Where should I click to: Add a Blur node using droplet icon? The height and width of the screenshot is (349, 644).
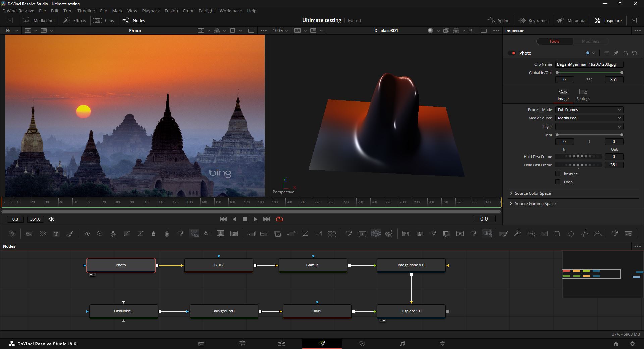(x=154, y=234)
